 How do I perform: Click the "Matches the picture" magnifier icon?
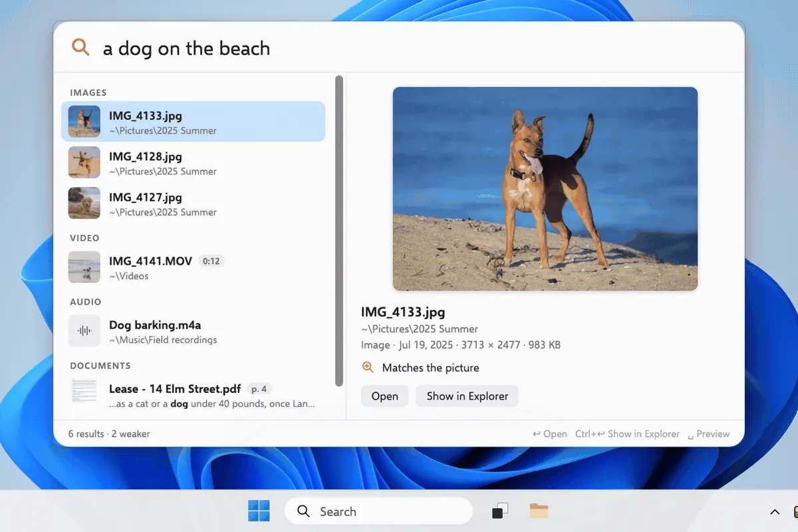click(368, 367)
